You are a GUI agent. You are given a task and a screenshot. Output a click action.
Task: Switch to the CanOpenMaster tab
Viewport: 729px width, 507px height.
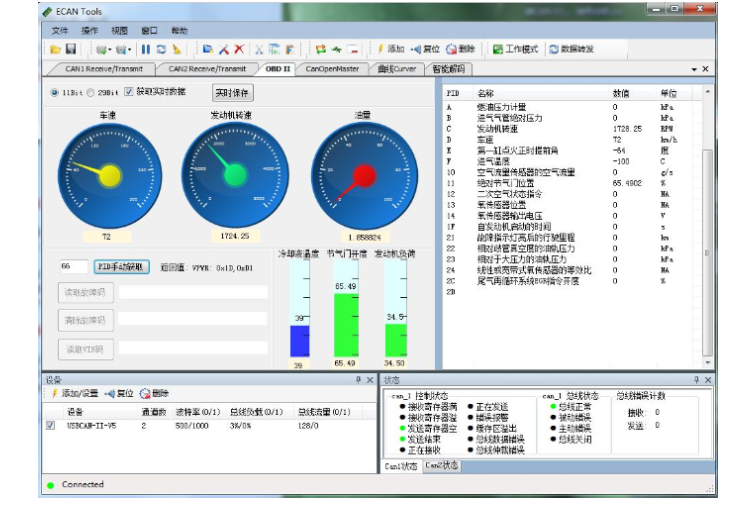click(331, 69)
